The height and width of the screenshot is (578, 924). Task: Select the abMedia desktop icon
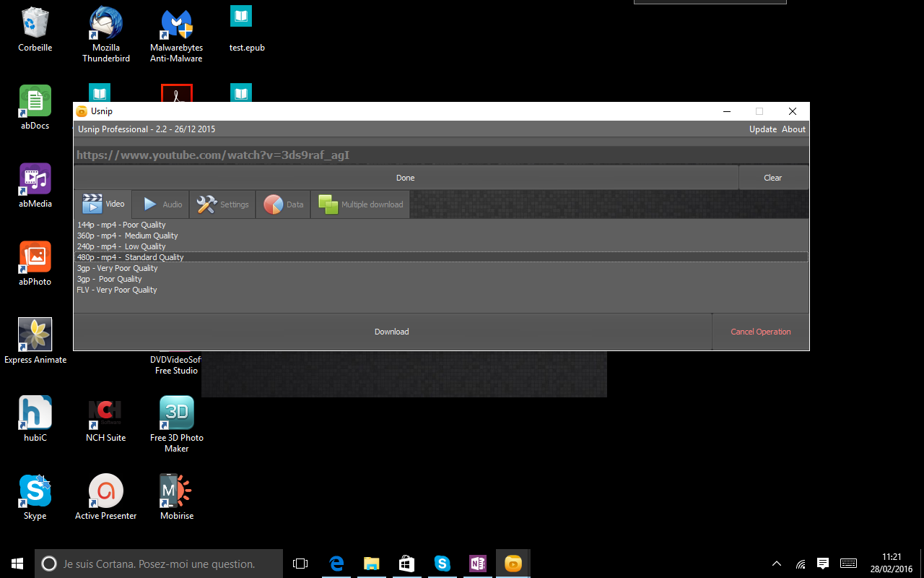point(35,186)
